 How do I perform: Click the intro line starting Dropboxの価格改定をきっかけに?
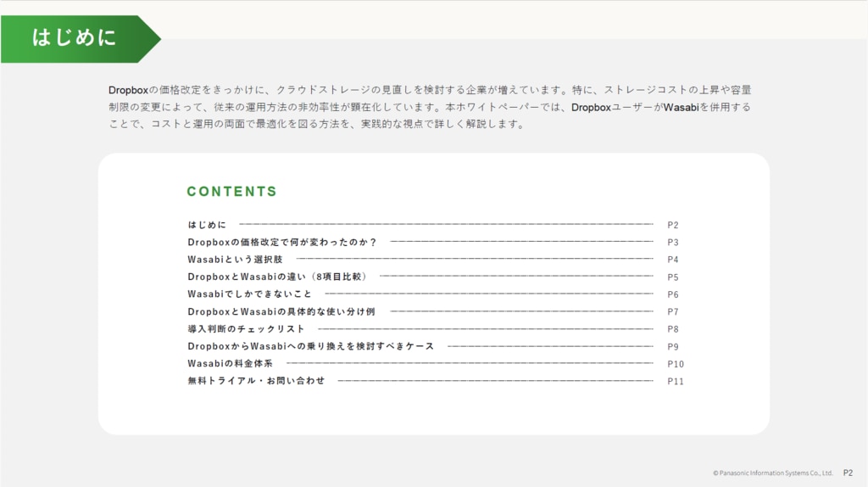430,90
